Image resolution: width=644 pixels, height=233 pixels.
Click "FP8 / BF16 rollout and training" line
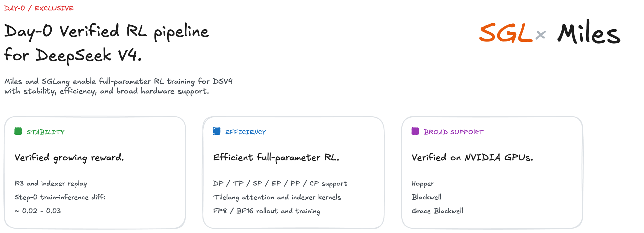tap(266, 211)
